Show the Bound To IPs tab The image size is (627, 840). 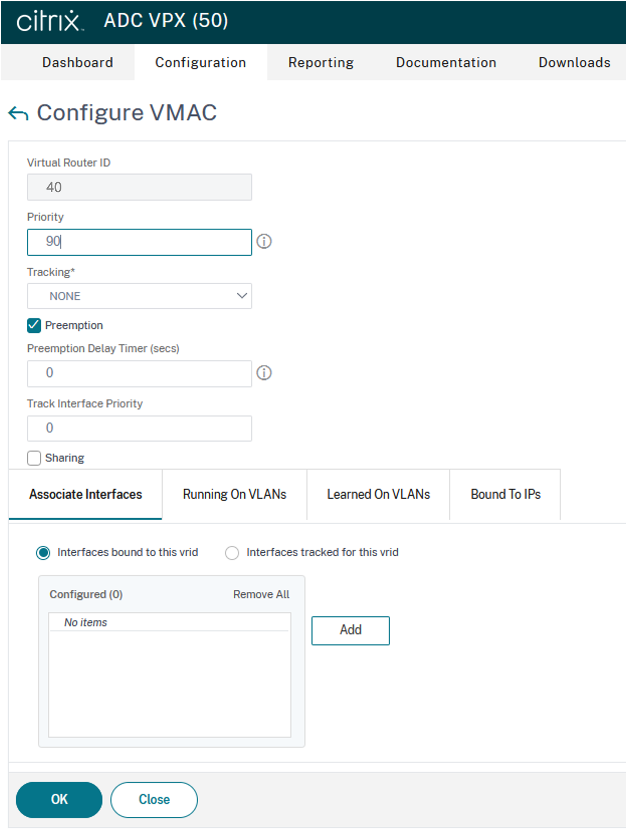[x=506, y=494]
